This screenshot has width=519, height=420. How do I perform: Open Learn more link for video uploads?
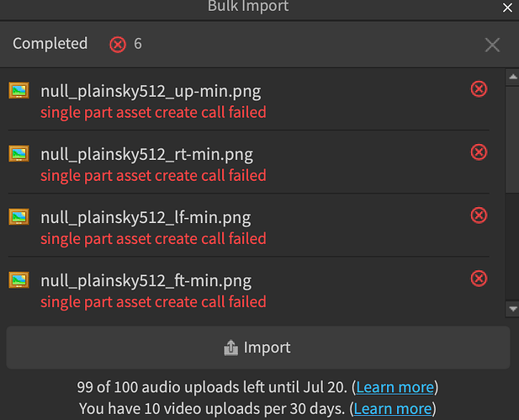click(393, 408)
